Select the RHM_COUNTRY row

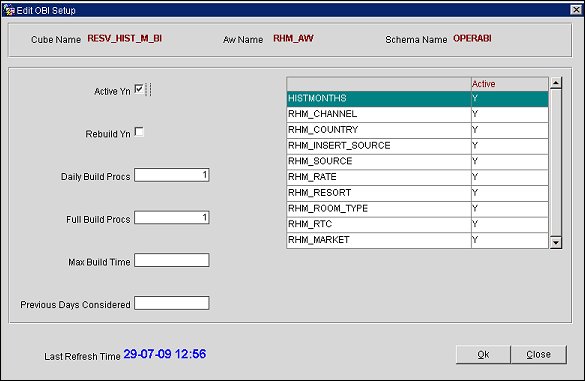(417, 130)
